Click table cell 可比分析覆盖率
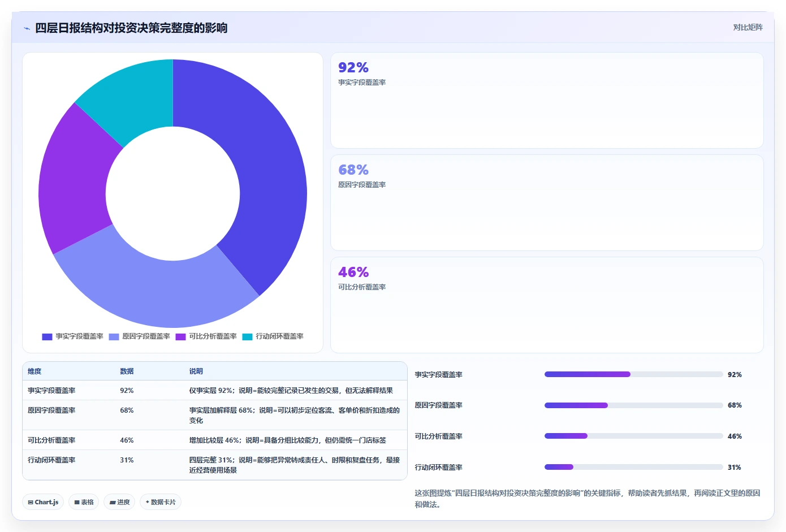Viewport: 786px width, 532px height. point(51,440)
